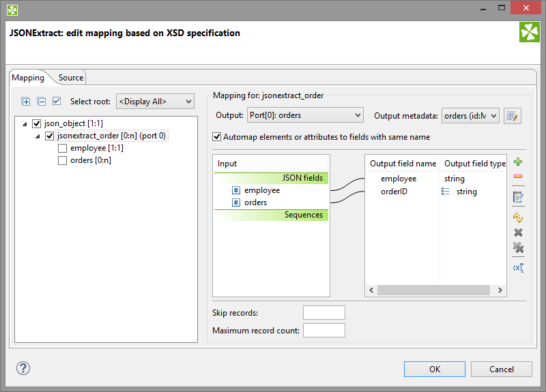The image size is (546, 392).
Task: Click the Skip records input field
Action: [324, 313]
